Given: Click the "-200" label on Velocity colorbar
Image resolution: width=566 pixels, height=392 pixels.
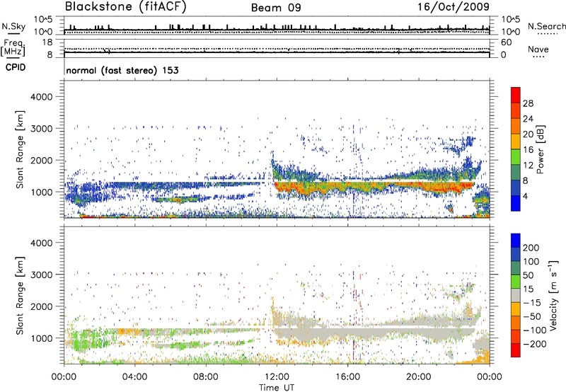Looking at the screenshot, I should tap(535, 344).
